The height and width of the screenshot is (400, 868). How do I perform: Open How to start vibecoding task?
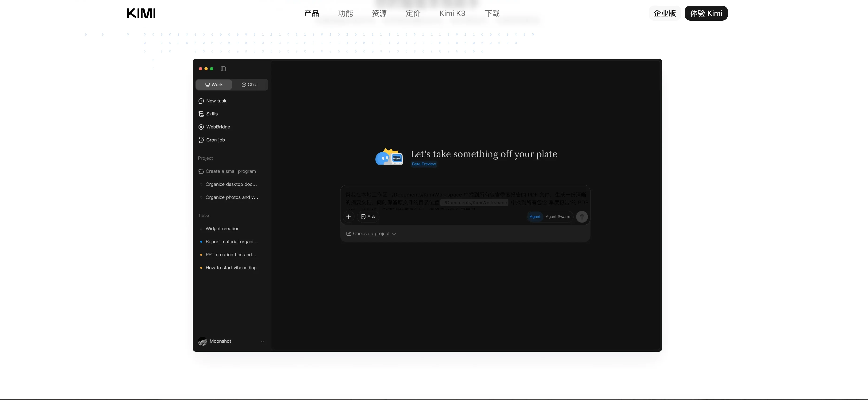[231, 268]
